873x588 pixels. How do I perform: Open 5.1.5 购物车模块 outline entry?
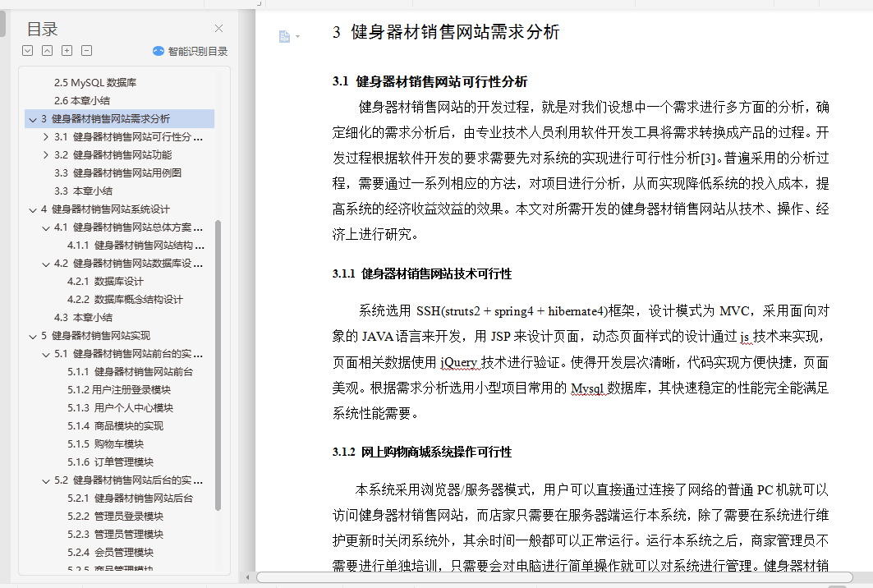(106, 444)
